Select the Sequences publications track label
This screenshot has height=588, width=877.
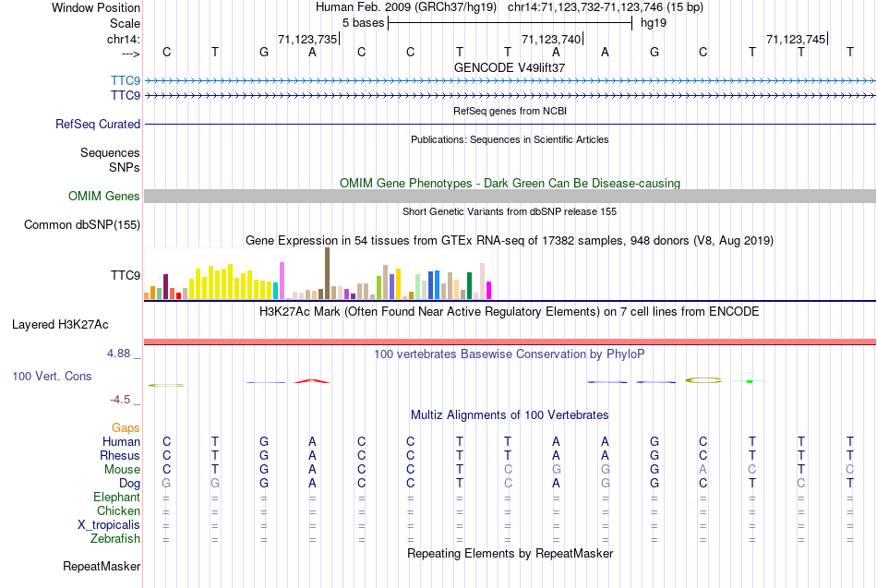[110, 152]
